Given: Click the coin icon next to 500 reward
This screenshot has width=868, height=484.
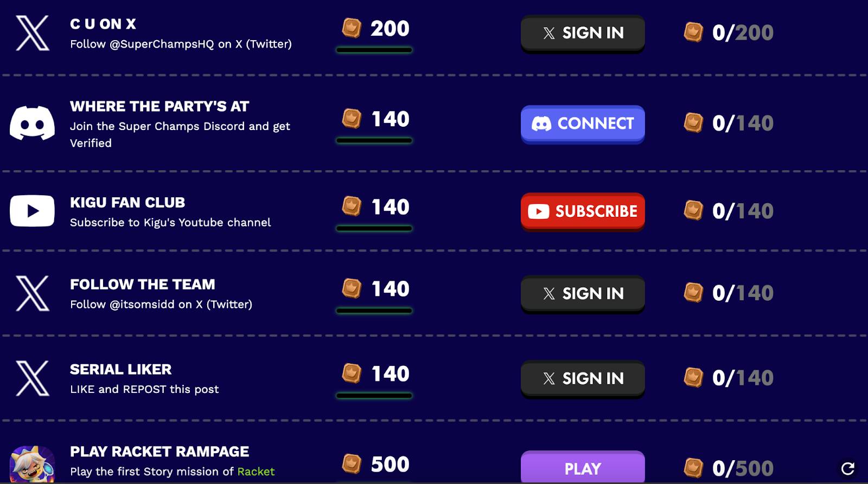Looking at the screenshot, I should (352, 464).
